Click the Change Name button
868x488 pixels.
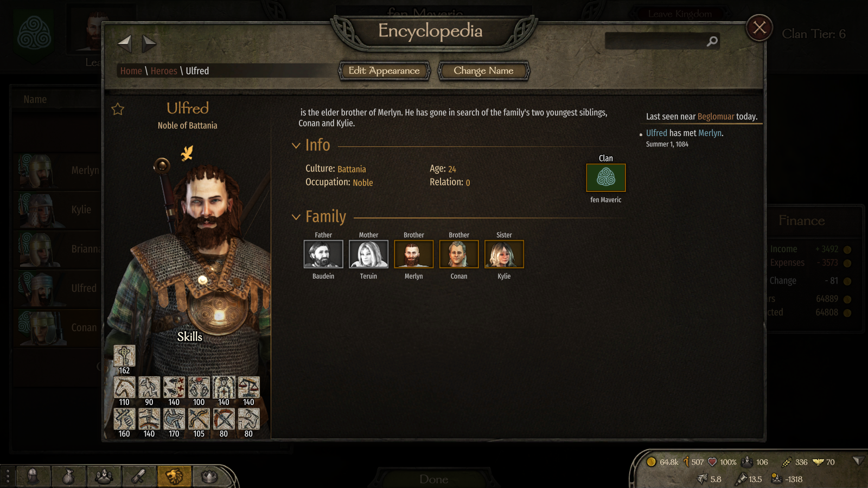pos(483,70)
